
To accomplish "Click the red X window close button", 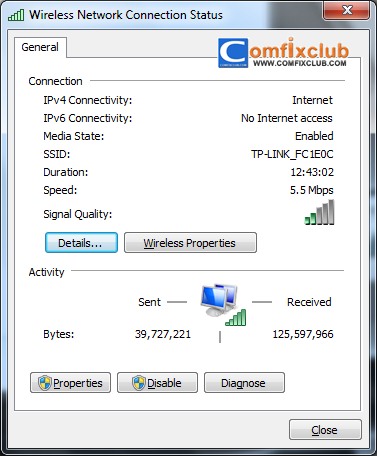I will point(346,10).
